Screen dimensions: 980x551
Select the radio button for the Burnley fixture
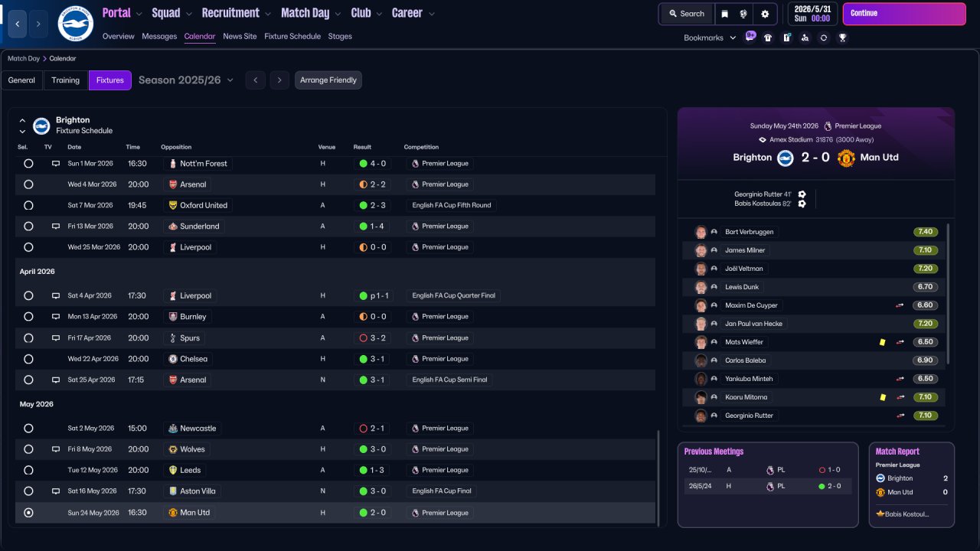28,317
